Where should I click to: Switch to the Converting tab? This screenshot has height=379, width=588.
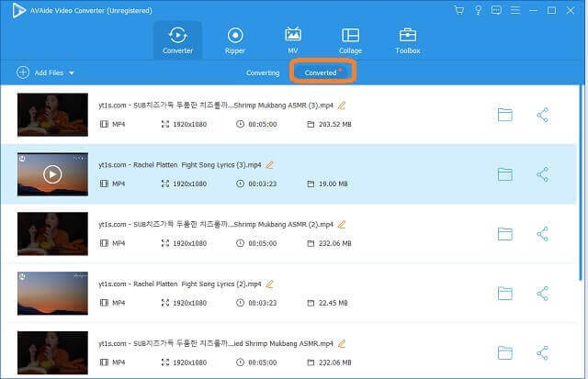263,72
